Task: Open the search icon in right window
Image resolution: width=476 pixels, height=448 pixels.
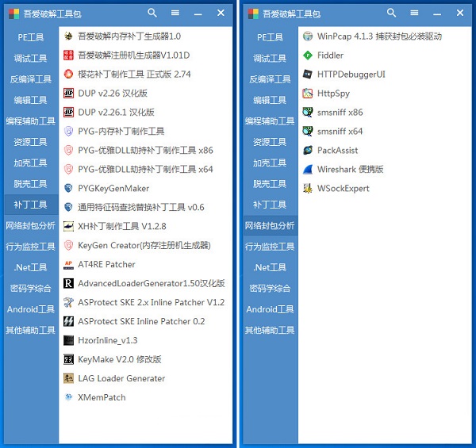Action: (391, 13)
